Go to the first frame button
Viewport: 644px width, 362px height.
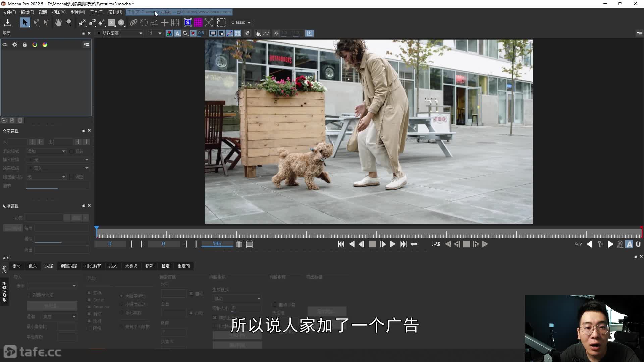tap(341, 244)
